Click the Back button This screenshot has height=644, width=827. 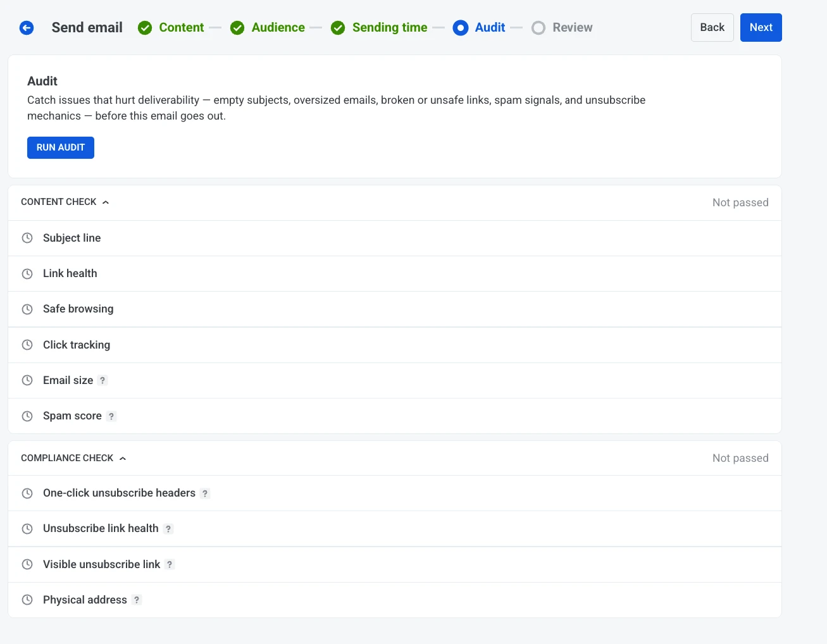click(x=712, y=27)
